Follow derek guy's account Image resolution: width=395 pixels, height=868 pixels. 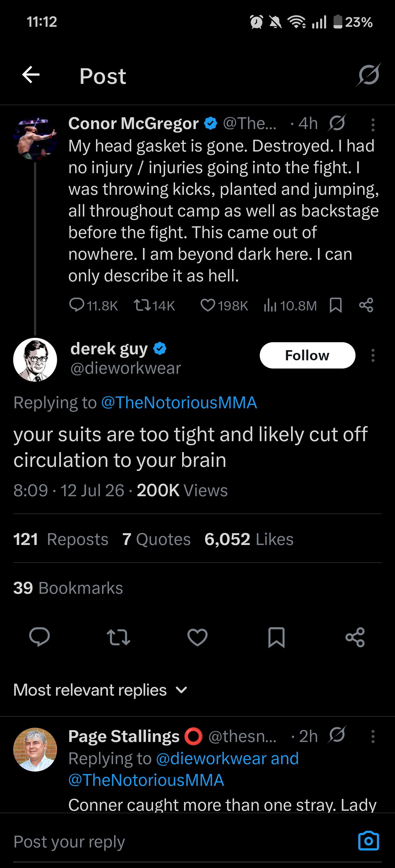coord(307,355)
